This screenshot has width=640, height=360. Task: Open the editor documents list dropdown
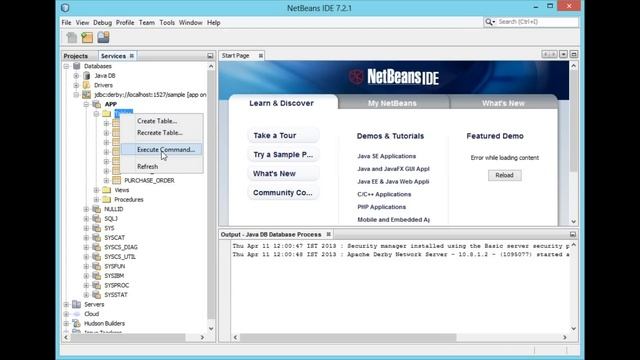[563, 54]
